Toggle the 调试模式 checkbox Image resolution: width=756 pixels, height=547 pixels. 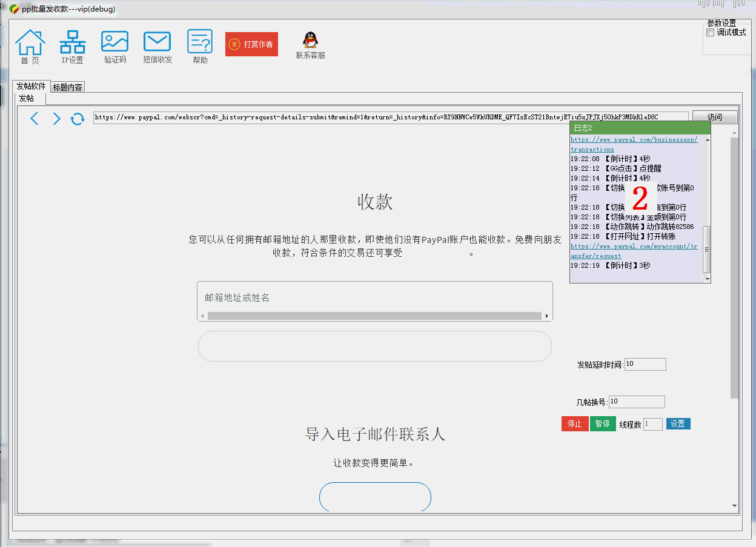tap(711, 33)
